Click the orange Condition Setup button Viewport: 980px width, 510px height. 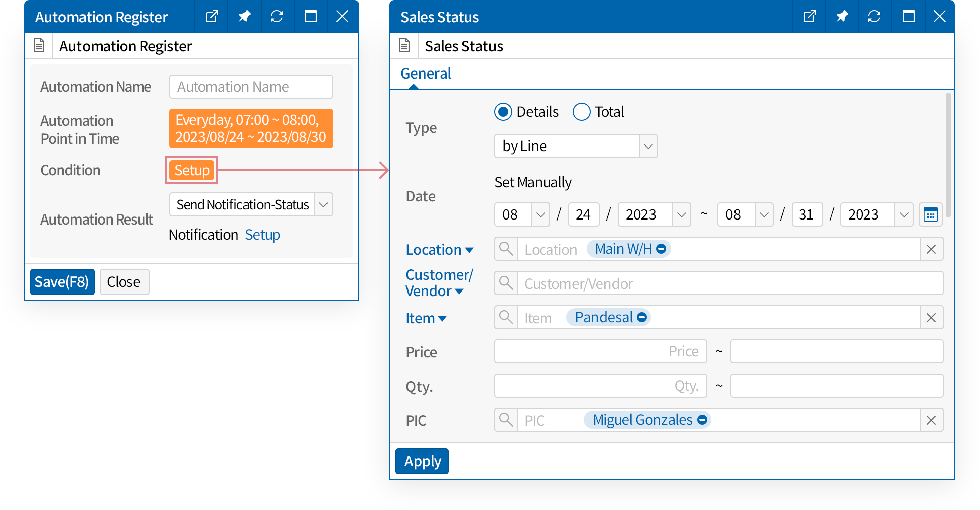pyautogui.click(x=192, y=170)
